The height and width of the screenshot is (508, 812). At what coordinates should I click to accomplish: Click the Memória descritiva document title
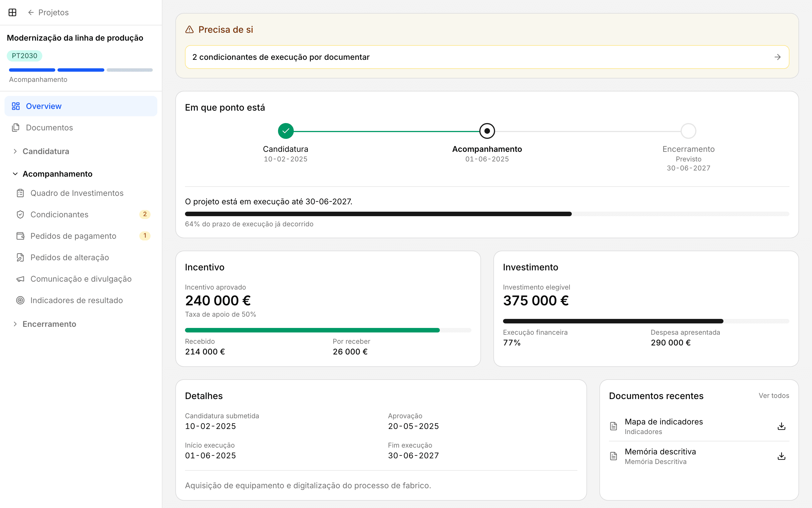(660, 452)
